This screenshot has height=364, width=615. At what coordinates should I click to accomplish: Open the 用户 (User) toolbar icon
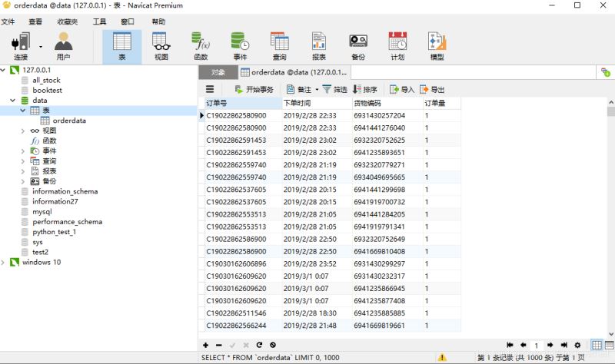pyautogui.click(x=63, y=46)
